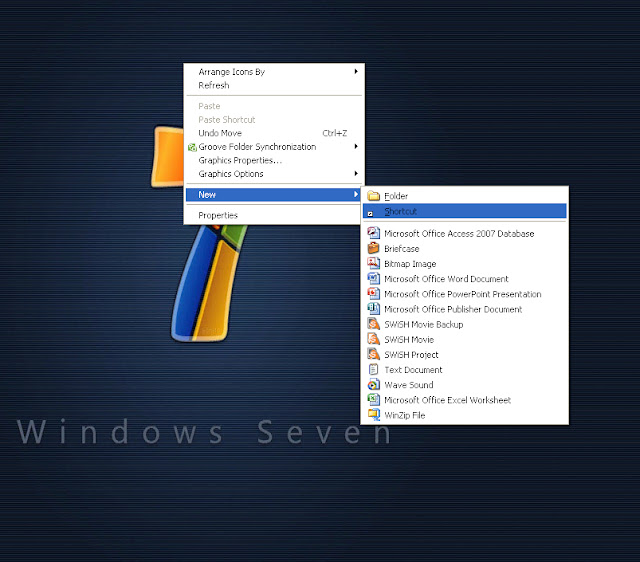Open Graphics Properties...
The image size is (640, 562).
tap(273, 160)
